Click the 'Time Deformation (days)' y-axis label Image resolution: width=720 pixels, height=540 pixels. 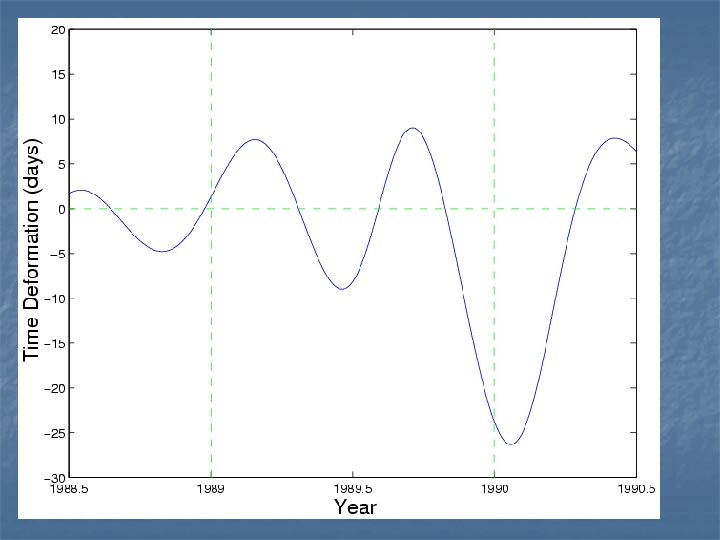(x=32, y=249)
